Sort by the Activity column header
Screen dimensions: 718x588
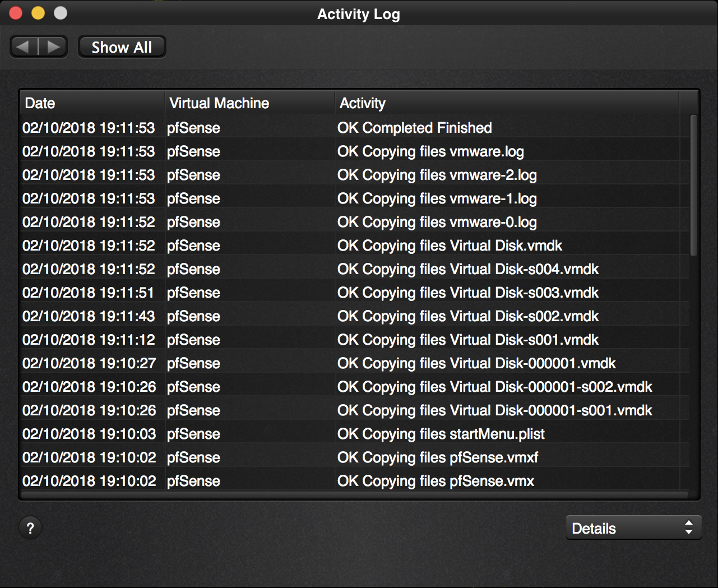(507, 103)
